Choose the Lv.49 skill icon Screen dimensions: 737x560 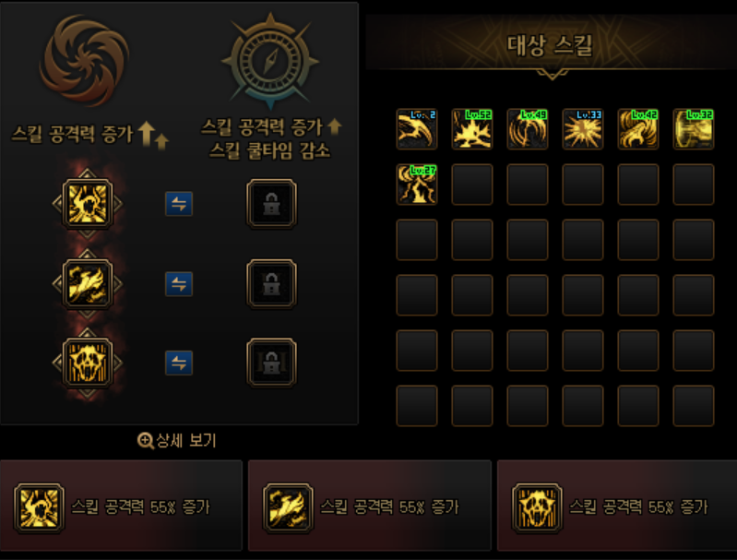coord(528,129)
